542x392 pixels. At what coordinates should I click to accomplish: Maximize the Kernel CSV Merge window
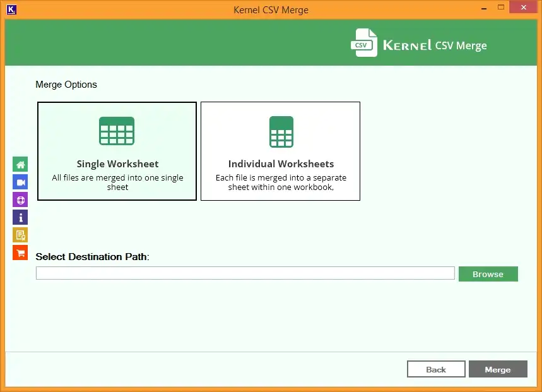[500, 8]
